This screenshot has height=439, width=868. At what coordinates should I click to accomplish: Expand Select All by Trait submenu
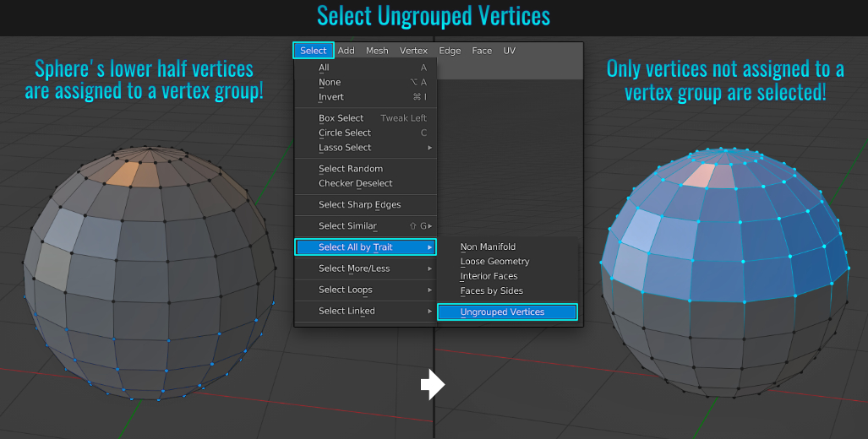click(x=365, y=247)
